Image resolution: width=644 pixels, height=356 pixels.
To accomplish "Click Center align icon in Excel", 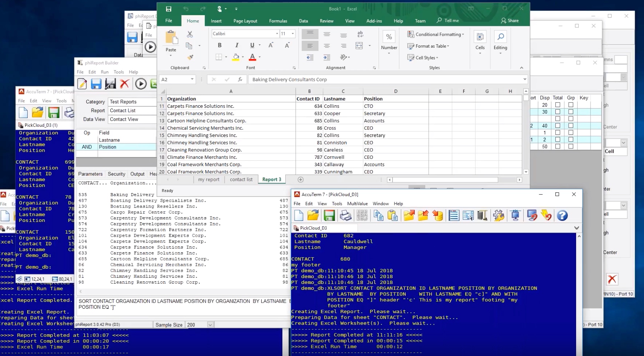I will coord(327,46).
